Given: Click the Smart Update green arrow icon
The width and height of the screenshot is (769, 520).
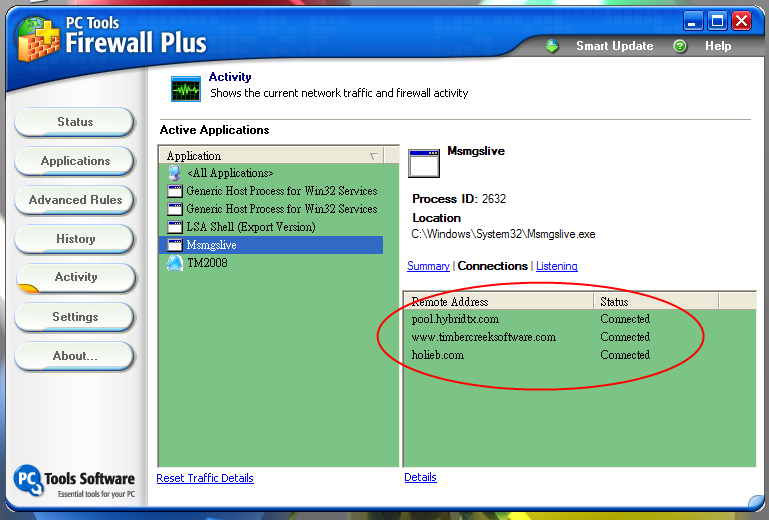Looking at the screenshot, I should (x=552, y=46).
